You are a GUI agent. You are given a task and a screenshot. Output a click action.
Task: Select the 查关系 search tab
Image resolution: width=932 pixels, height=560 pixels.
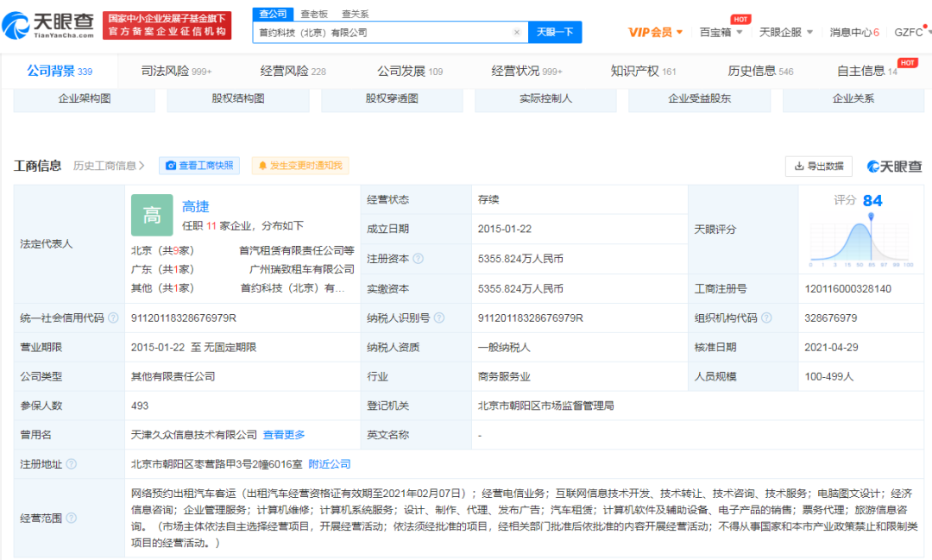click(356, 14)
